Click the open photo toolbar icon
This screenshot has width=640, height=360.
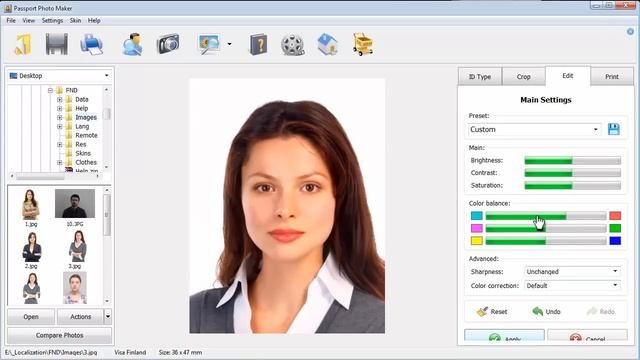pos(22,44)
